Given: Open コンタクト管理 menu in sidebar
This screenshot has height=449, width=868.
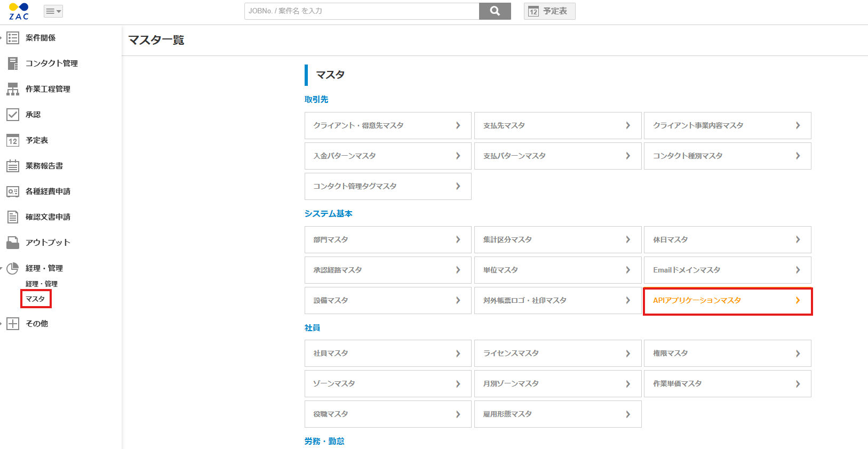Looking at the screenshot, I should click(52, 63).
